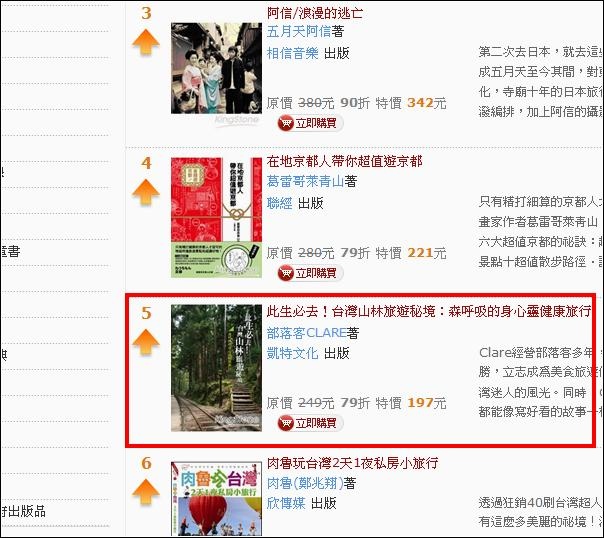Viewport: 604px width, 538px height.
Task: Click 立即購買 for the 221元 Kyoto book
Action: [310, 273]
